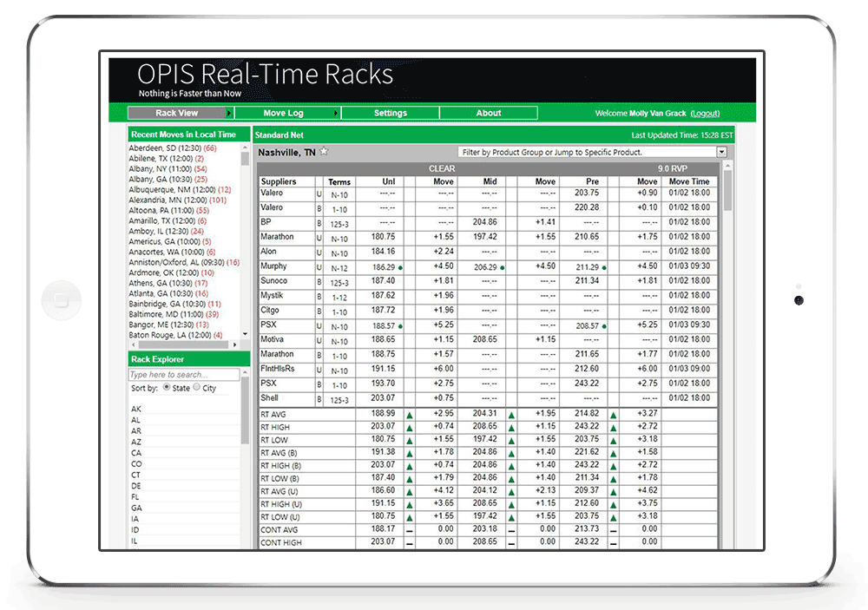Click the green up arrow beside RT HIGH Mid
The height and width of the screenshot is (610, 868).
[511, 427]
